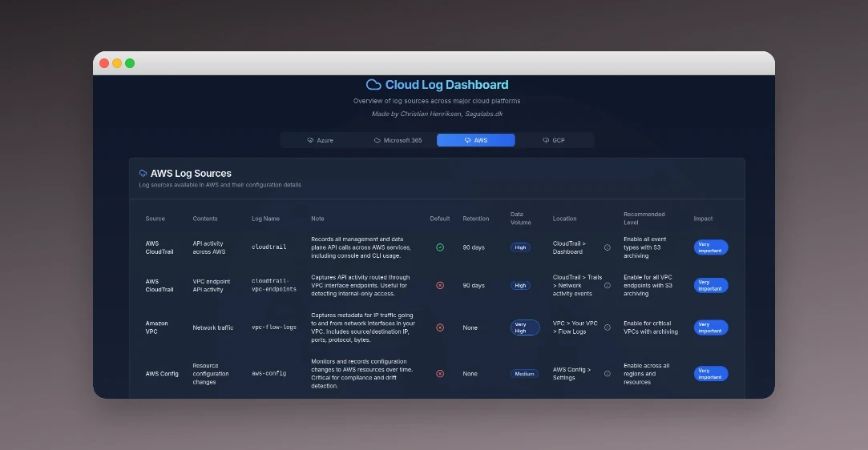Click the Source column header
The width and height of the screenshot is (868, 450).
point(155,219)
